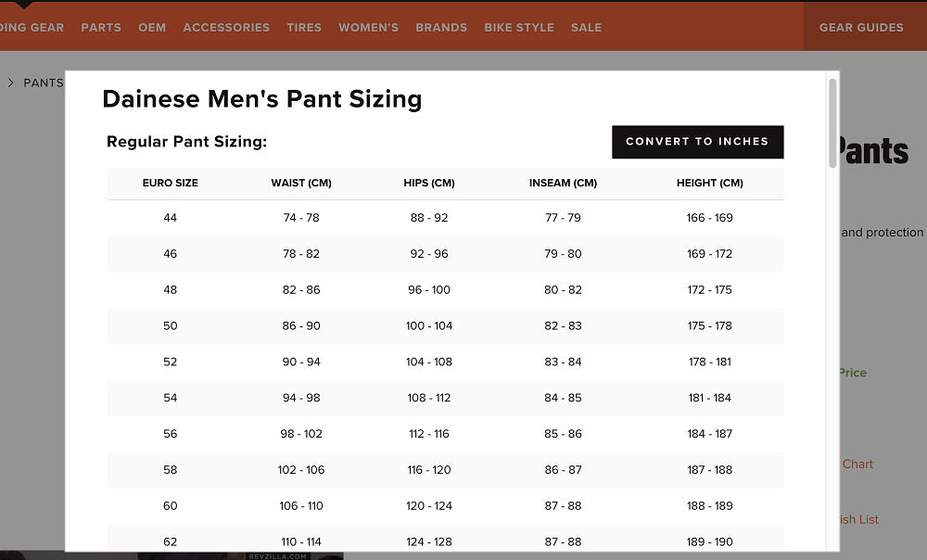Open the GEAR GUIDES dropdown

pos(861,27)
